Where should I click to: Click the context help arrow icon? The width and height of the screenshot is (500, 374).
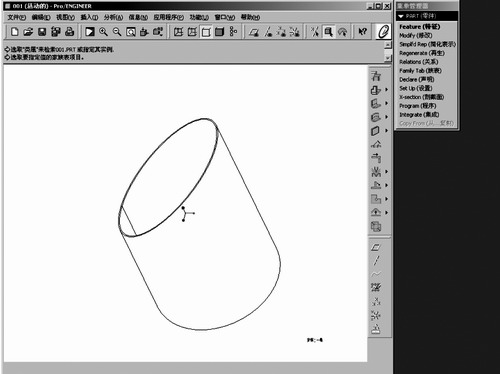362,32
